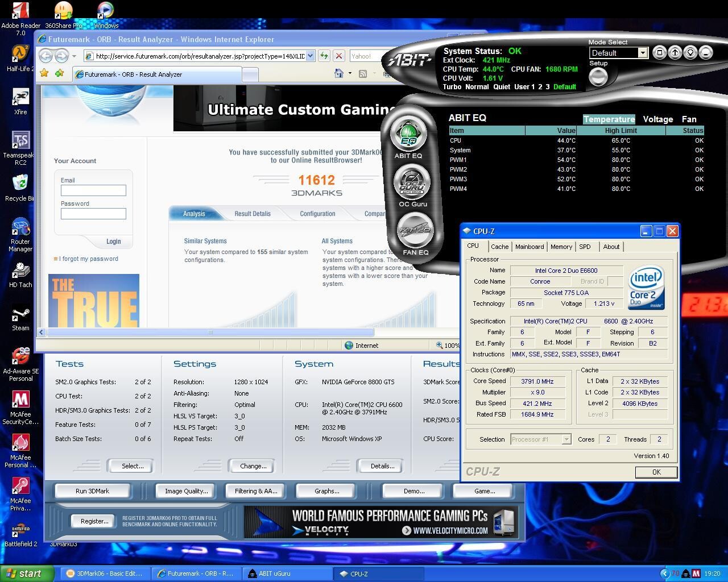This screenshot has height=582, width=728.
Task: Launch Router Manager desktop icon
Action: click(20, 227)
